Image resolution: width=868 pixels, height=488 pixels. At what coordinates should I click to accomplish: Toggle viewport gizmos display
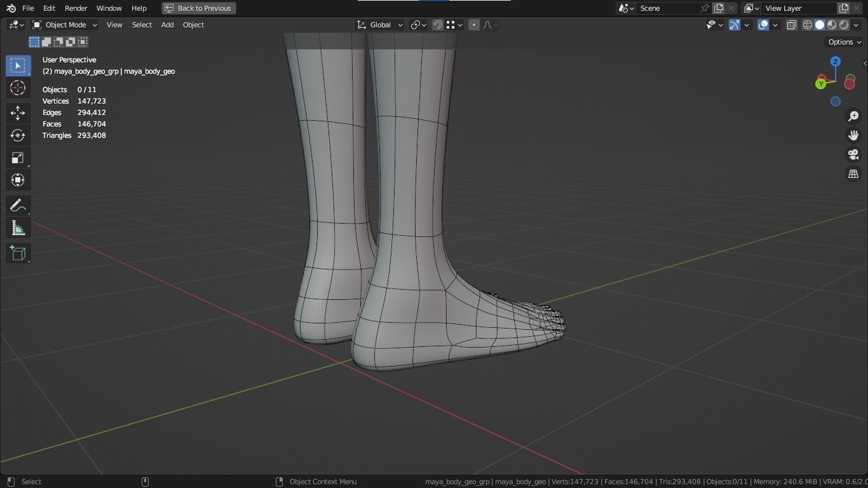pos(735,25)
